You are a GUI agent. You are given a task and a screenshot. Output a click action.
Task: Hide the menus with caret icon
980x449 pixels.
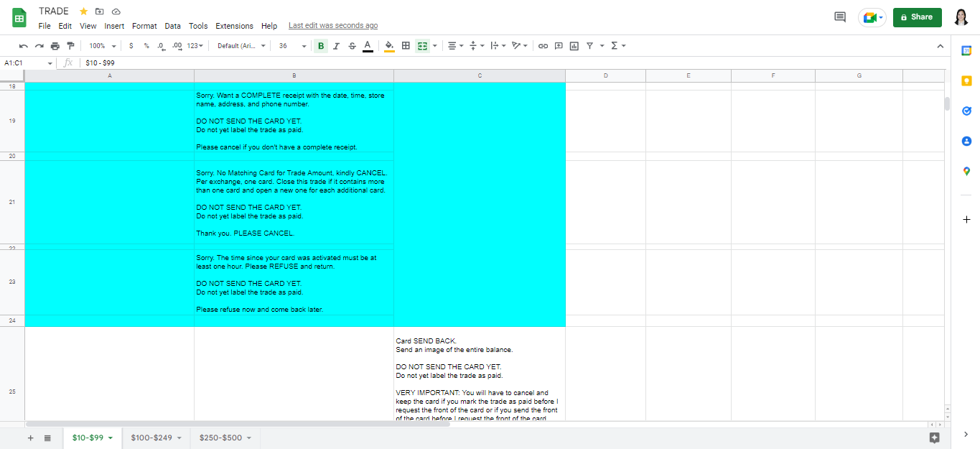(x=941, y=46)
